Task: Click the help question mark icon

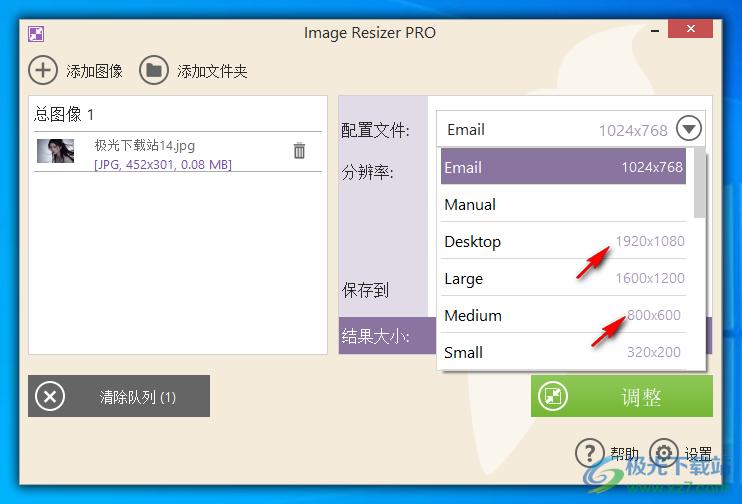Action: 591,453
